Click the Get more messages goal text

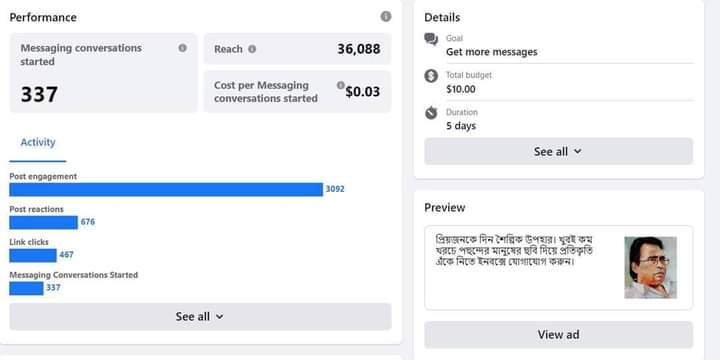491,52
